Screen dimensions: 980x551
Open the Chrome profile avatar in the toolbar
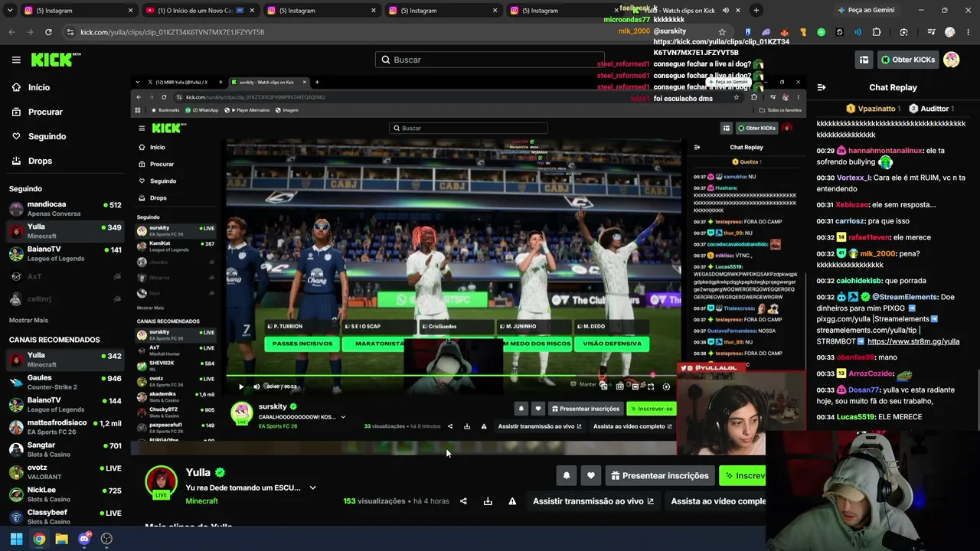[x=950, y=32]
